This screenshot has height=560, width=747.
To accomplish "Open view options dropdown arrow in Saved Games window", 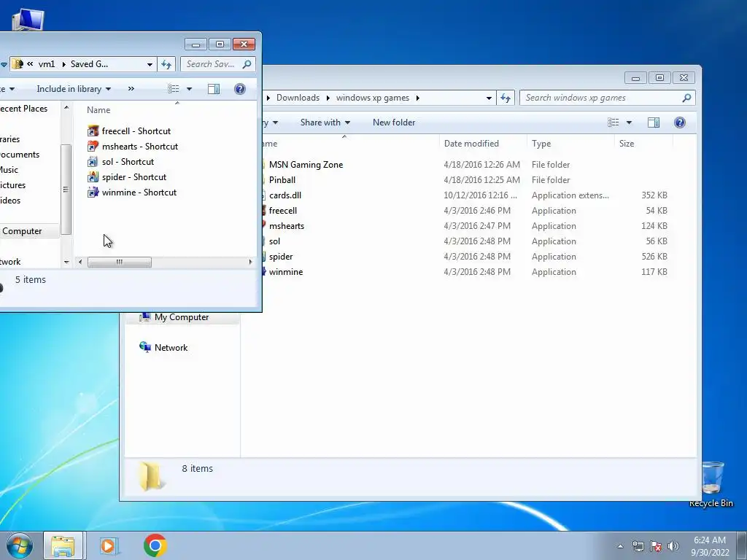I will coord(189,89).
